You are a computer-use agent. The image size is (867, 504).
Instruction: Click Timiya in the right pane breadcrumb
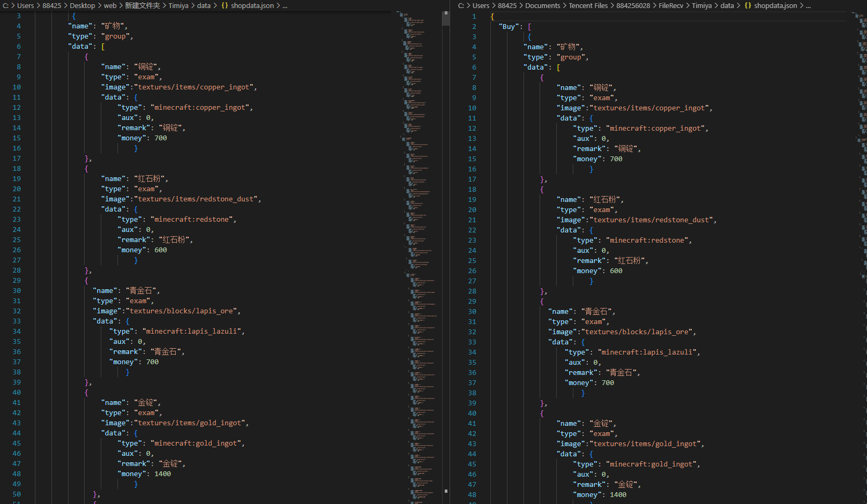702,5
